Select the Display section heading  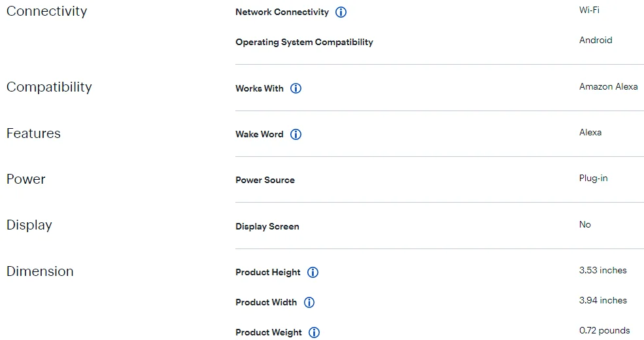click(29, 225)
